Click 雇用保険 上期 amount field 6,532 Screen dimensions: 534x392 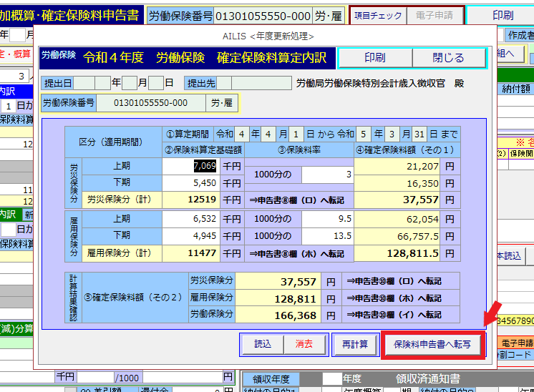pos(190,219)
